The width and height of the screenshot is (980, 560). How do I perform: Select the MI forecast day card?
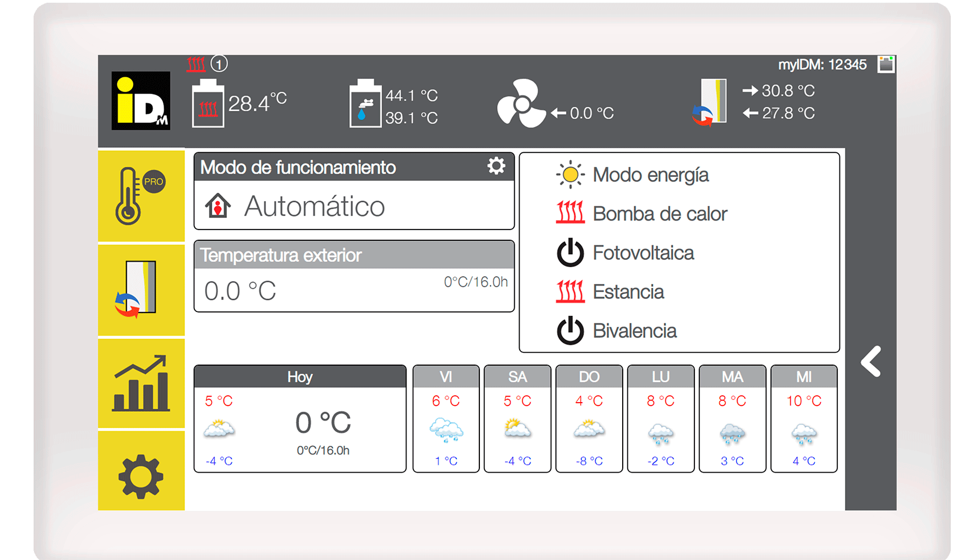tap(804, 419)
